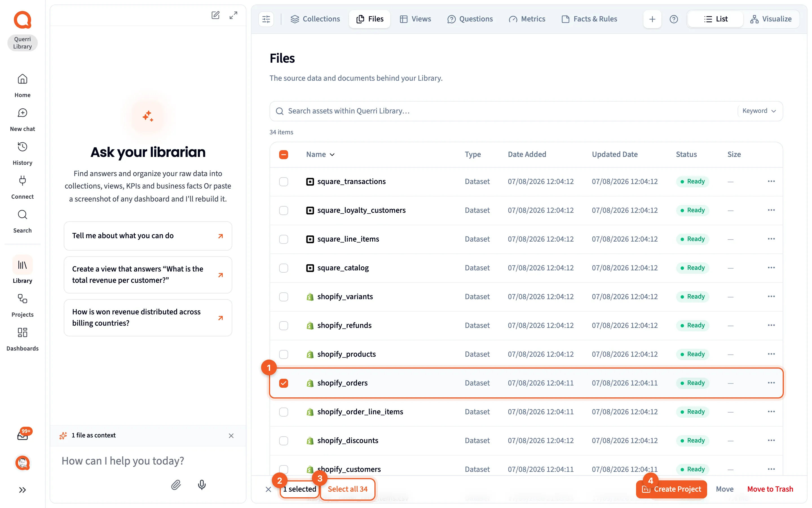Image resolution: width=812 pixels, height=508 pixels.
Task: Switch to the Metrics tab
Action: (x=527, y=19)
